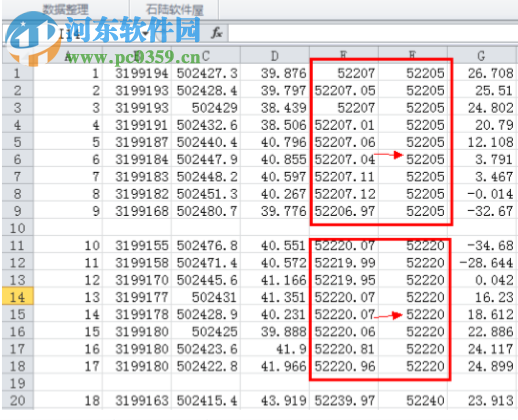The width and height of the screenshot is (518, 420).
Task: Click cell containing 0.042
Action: pos(481,280)
